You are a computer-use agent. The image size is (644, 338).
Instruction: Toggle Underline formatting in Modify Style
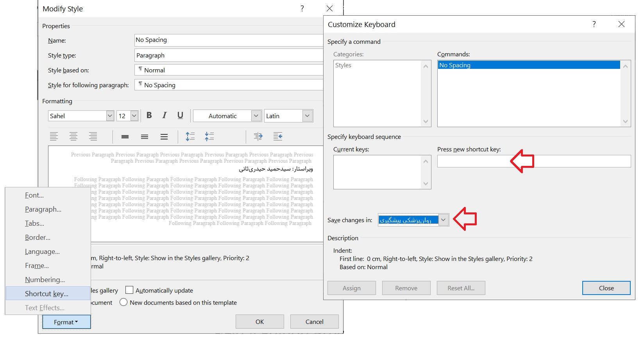click(x=180, y=115)
